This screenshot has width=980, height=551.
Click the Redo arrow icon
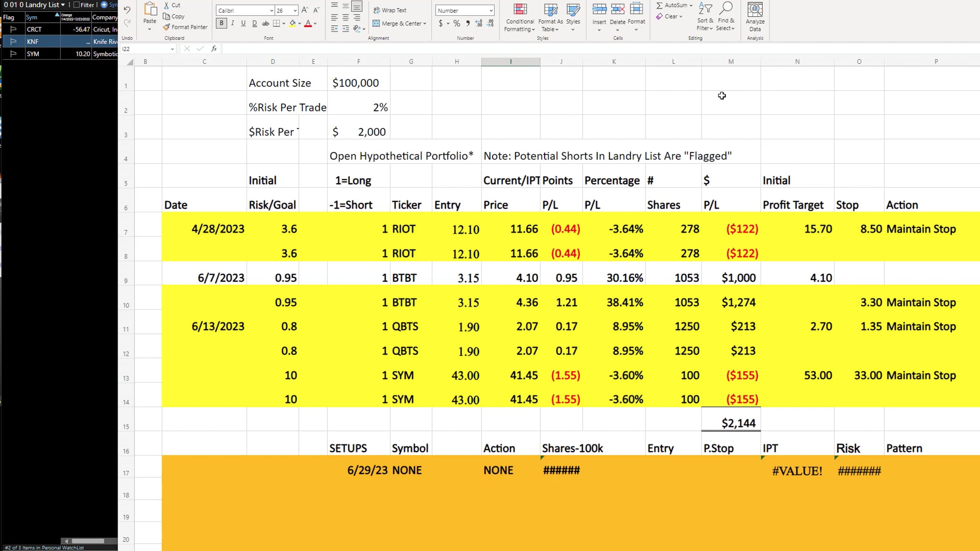click(127, 23)
